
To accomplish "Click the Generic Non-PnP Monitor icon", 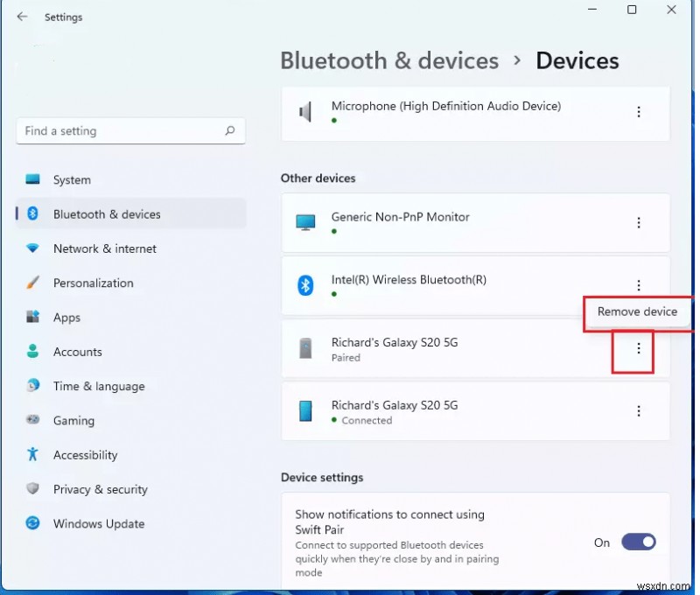I will pyautogui.click(x=305, y=222).
